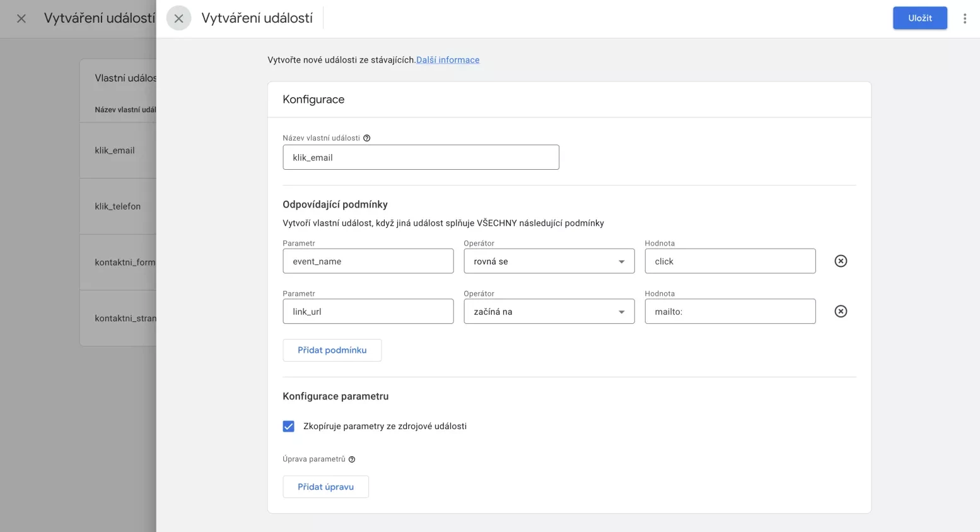The height and width of the screenshot is (532, 980).
Task: Click the help icon next to Úprava parametrů
Action: point(352,459)
